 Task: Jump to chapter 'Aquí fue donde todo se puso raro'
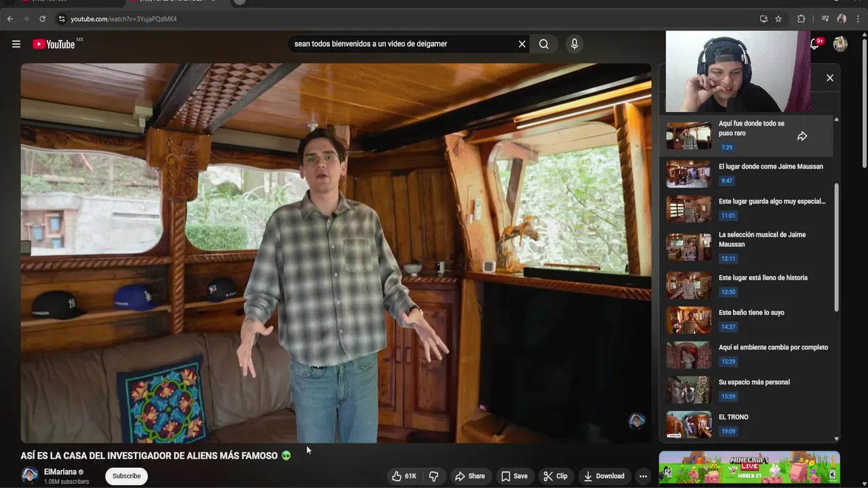745,136
